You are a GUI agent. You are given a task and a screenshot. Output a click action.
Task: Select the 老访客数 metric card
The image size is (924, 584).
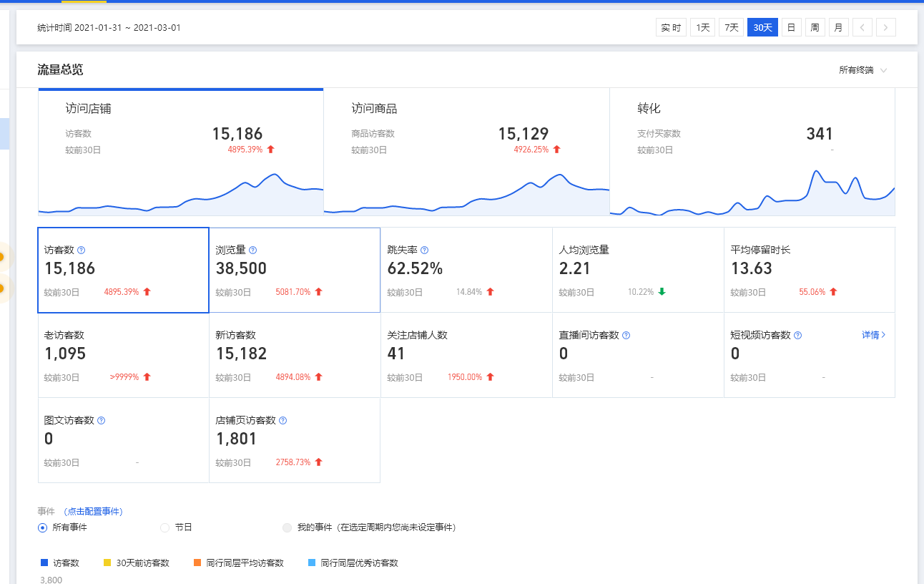tap(123, 355)
